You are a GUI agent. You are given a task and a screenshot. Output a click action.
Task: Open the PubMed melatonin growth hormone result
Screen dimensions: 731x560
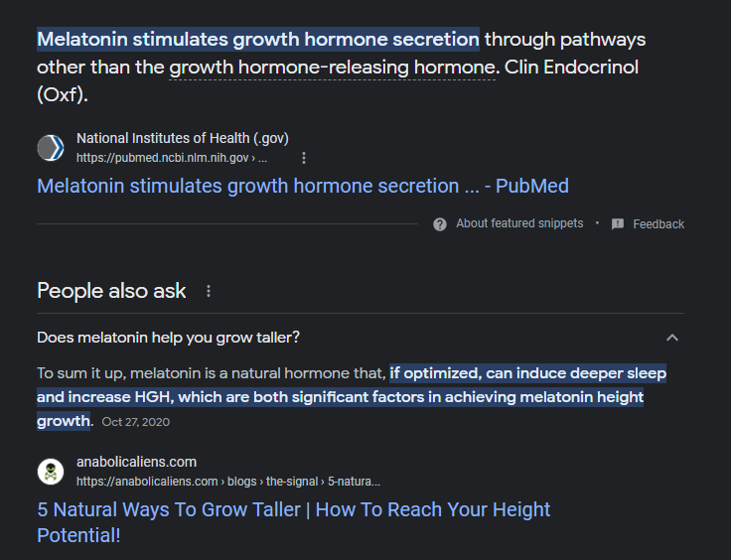302,186
